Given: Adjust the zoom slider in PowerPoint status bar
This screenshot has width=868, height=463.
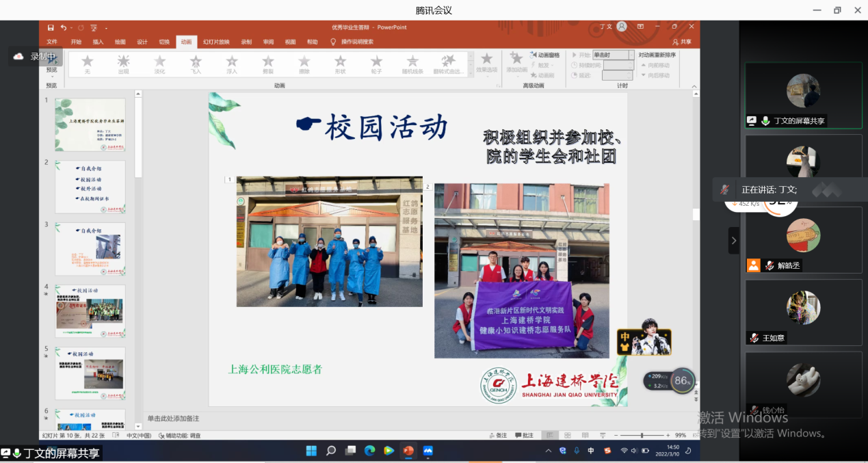Looking at the screenshot, I should coord(642,435).
